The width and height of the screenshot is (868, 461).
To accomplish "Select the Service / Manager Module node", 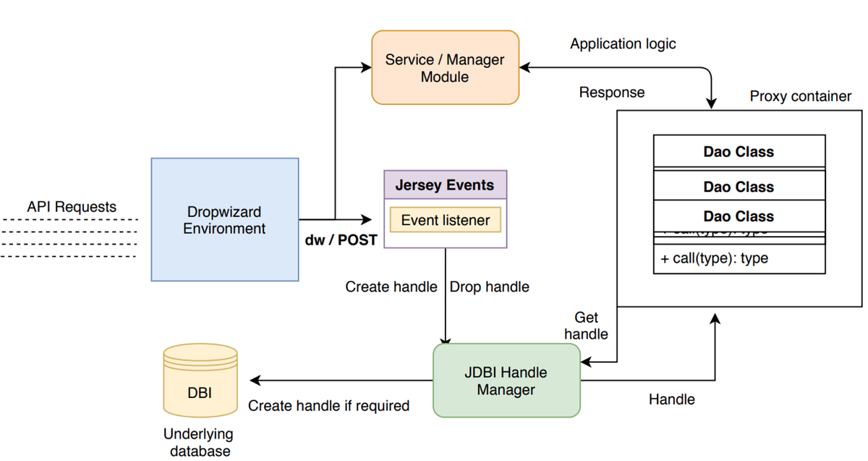I will coord(444,67).
